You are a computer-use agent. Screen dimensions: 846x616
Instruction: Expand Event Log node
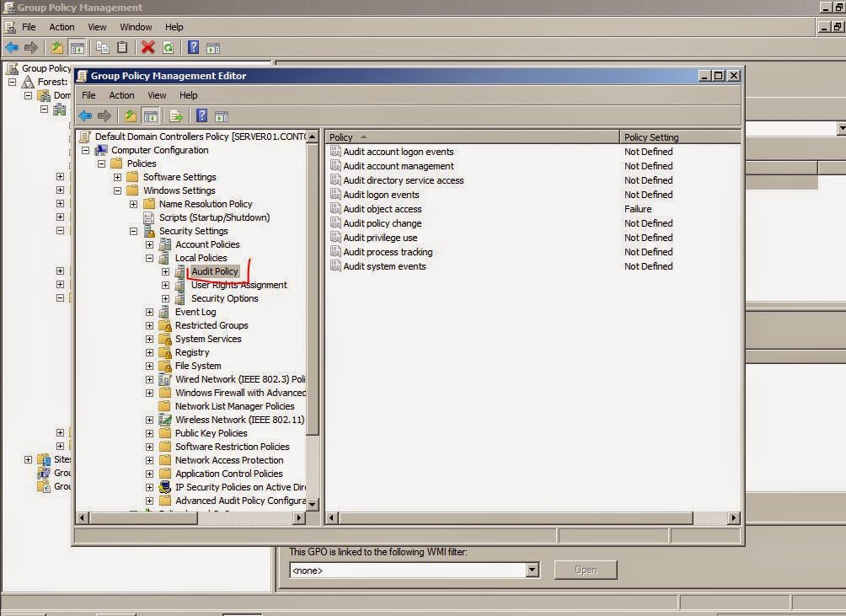149,312
